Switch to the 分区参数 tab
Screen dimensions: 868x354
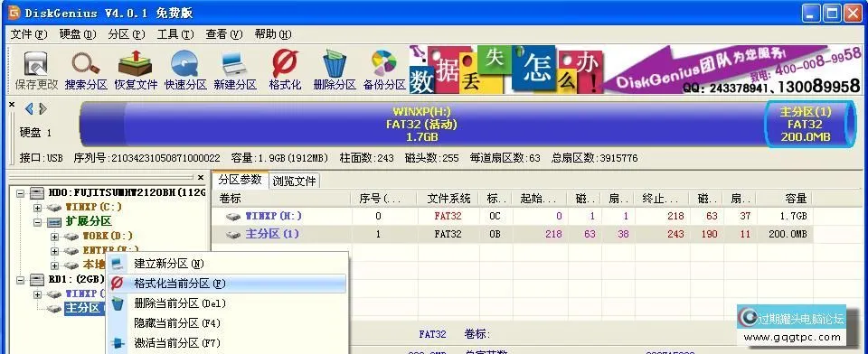click(240, 179)
